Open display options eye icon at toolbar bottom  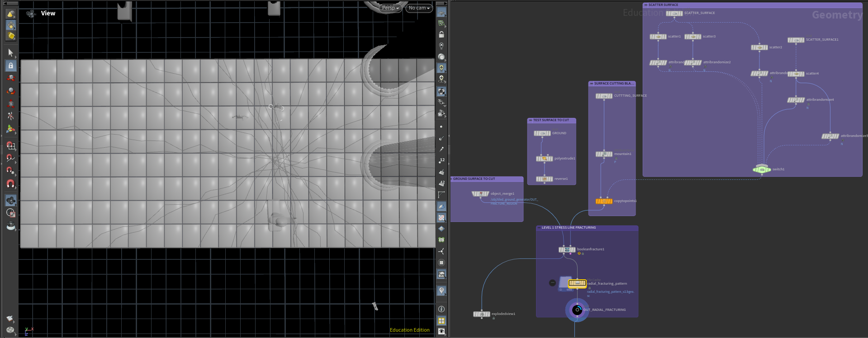(x=441, y=332)
